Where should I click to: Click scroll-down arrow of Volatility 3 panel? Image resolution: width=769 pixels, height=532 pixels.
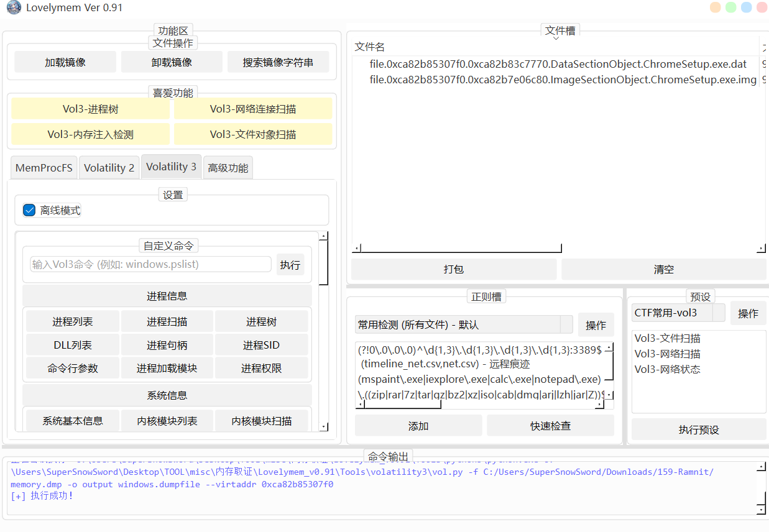coord(323,426)
